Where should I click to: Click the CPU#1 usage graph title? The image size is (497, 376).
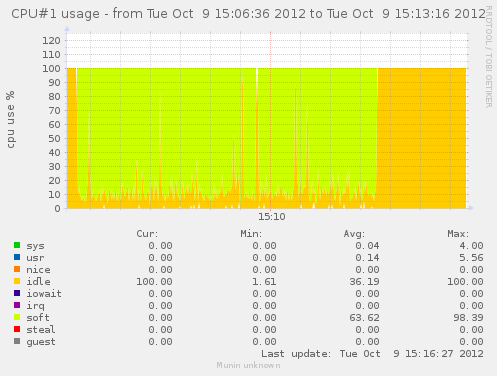[248, 14]
